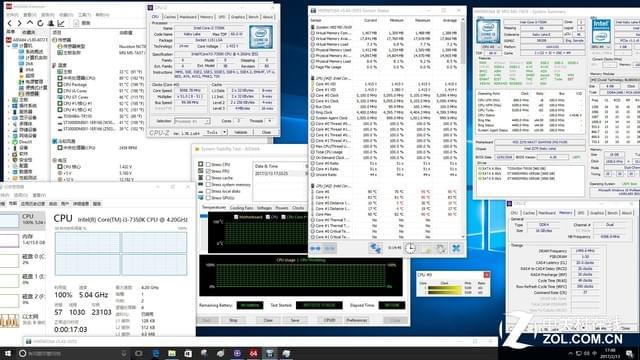The height and width of the screenshot is (360, 640).
Task: Click the HWiNFO logging sheet icon
Action: pos(426,248)
